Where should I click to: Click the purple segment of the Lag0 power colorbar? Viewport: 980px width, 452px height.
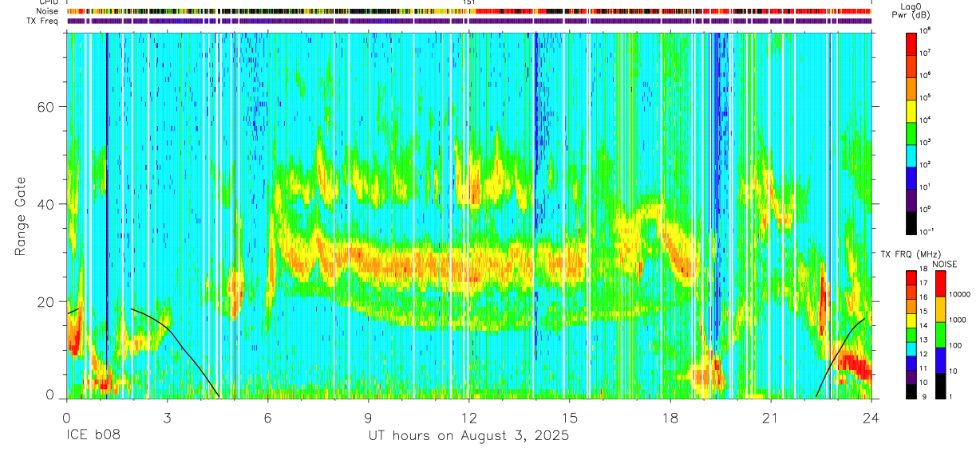tap(911, 201)
